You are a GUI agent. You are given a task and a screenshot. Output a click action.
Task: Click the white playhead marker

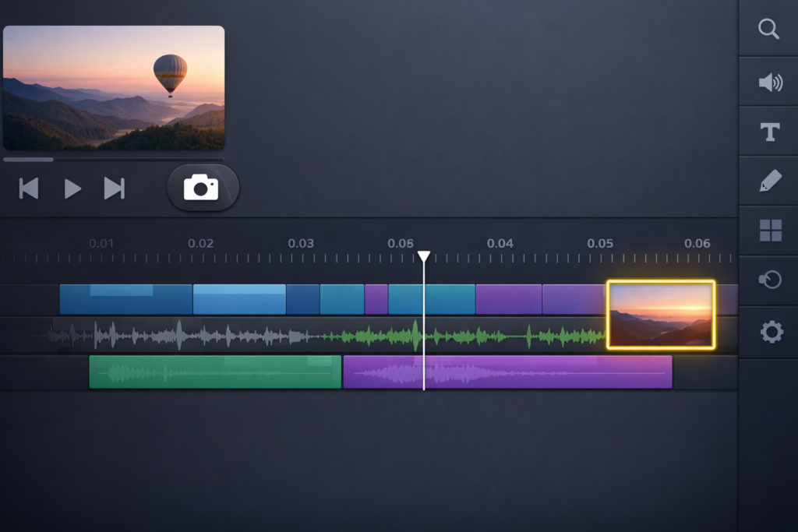[423, 257]
